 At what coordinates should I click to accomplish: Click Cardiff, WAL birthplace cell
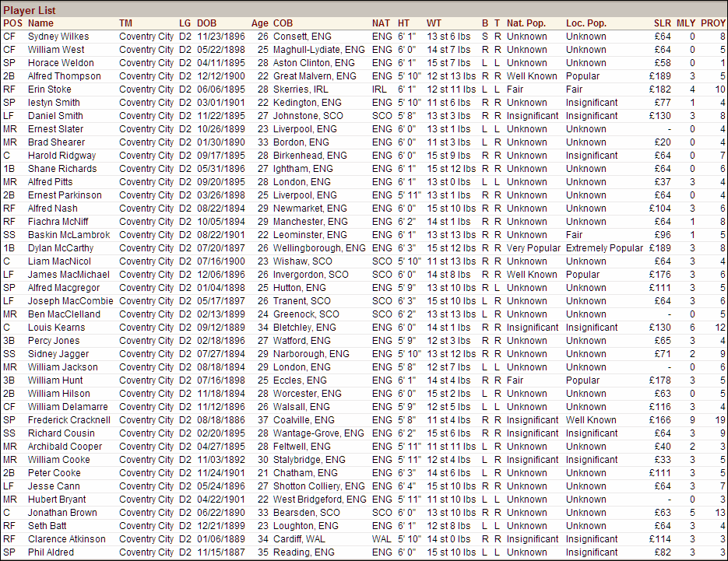pyautogui.click(x=299, y=539)
